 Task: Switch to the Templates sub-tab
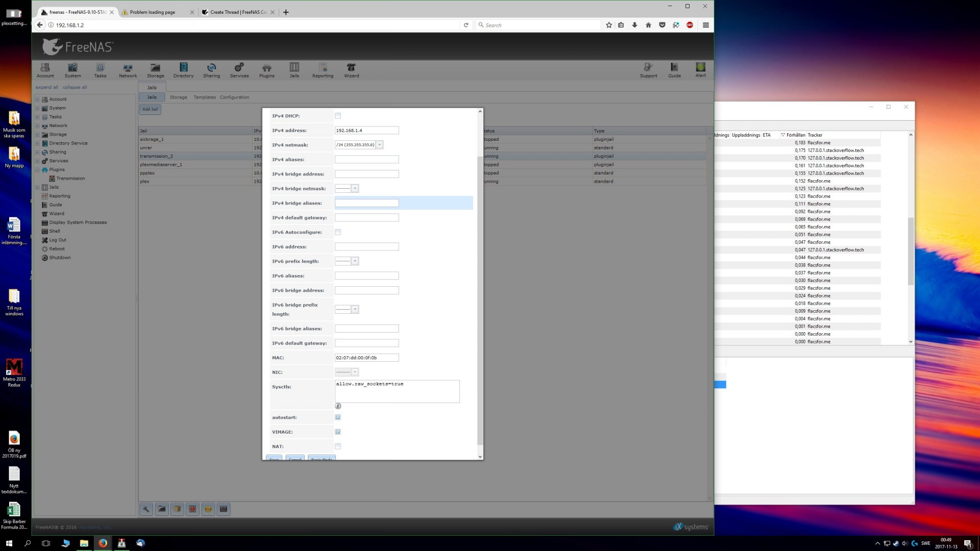[x=204, y=97]
